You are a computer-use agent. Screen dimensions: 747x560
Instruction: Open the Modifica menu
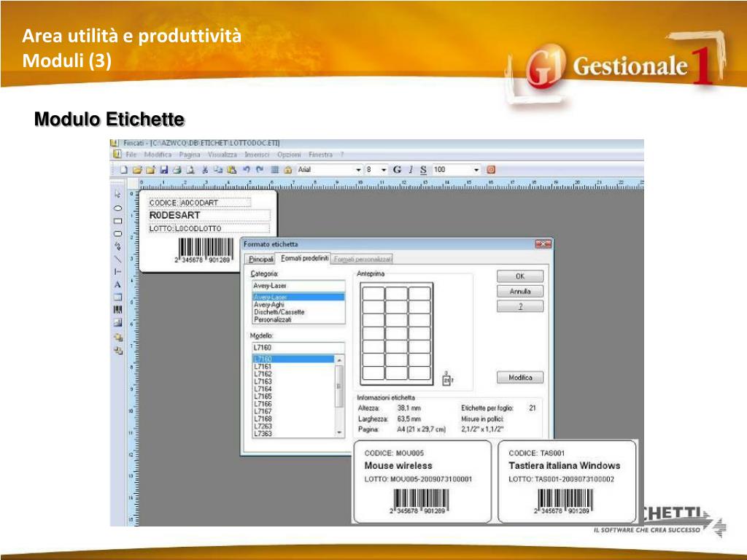point(158,155)
